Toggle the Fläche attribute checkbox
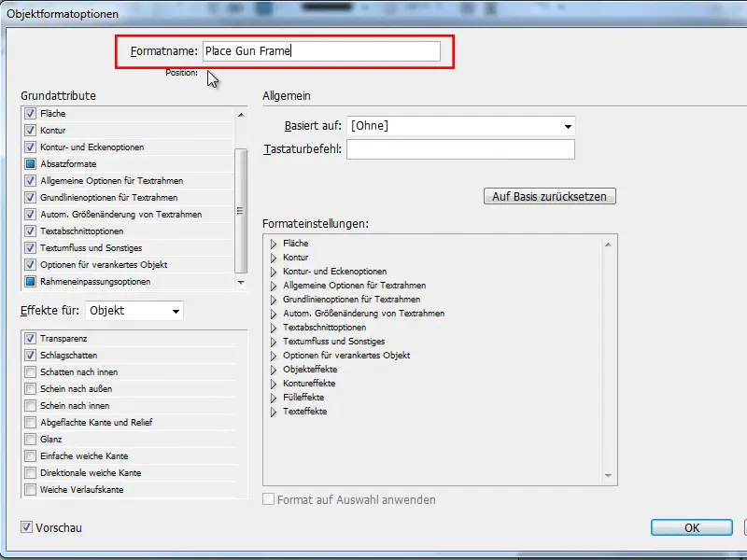Viewport: 747px width, 560px height. tap(31, 113)
